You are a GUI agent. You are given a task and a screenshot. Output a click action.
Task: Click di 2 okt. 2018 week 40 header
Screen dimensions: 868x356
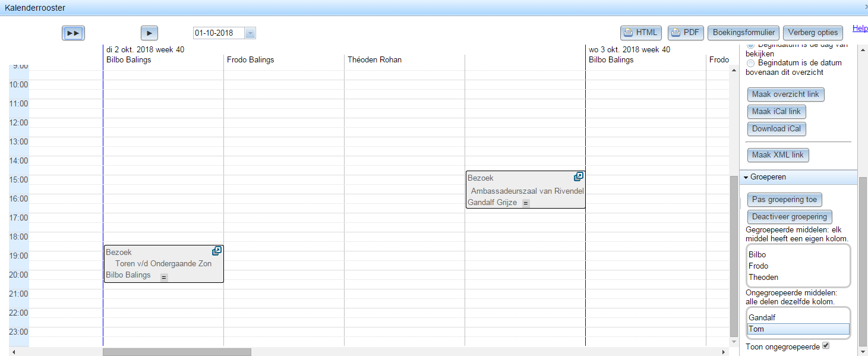point(145,50)
